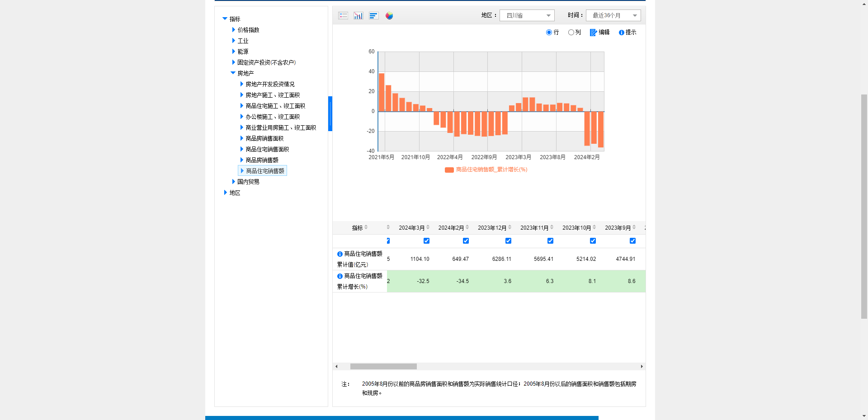This screenshot has width=868, height=420.
Task: Sort the 指标 column
Action: pyautogui.click(x=366, y=227)
